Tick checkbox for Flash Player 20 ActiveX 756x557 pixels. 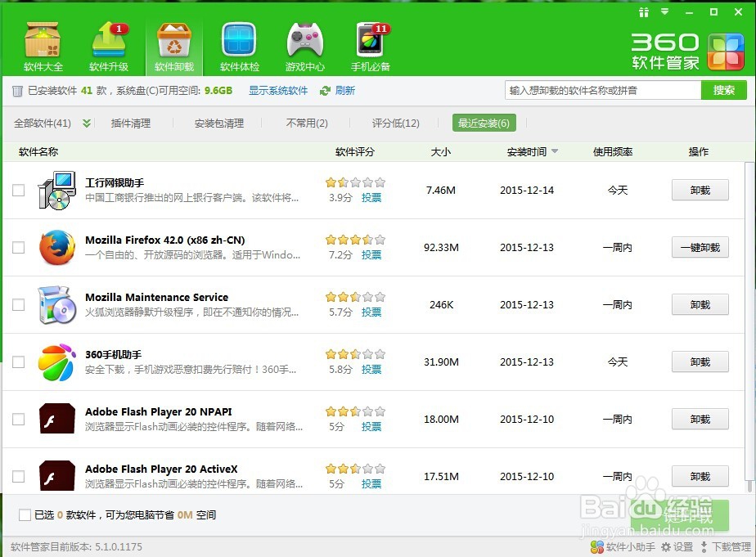point(18,477)
